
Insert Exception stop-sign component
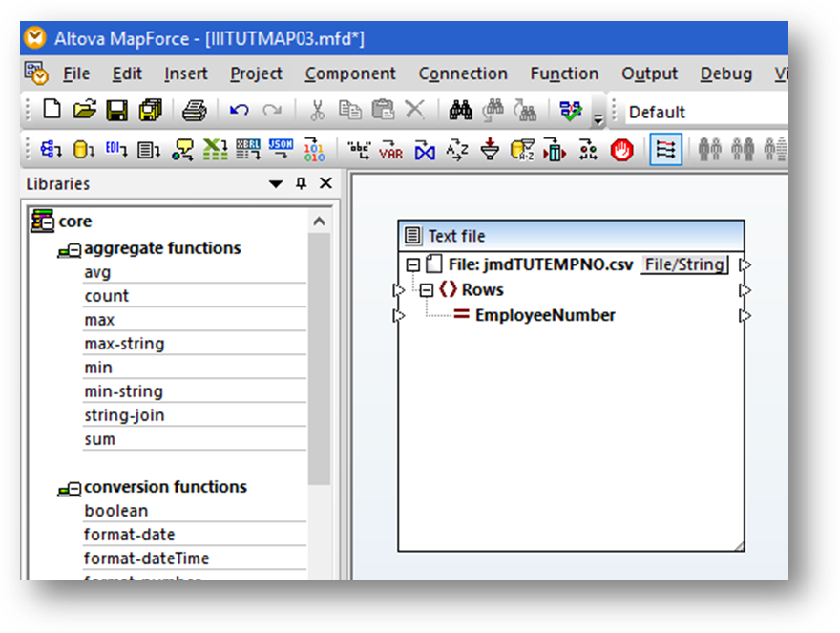tap(621, 150)
